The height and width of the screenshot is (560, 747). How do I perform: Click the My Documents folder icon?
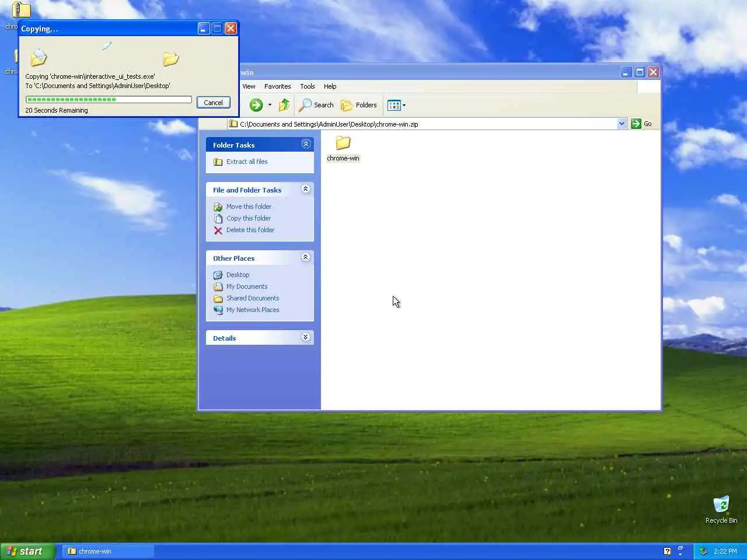coord(218,286)
